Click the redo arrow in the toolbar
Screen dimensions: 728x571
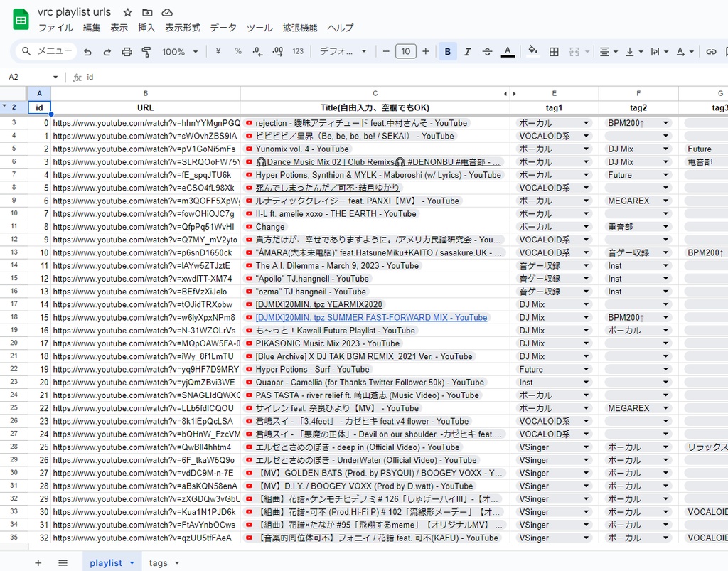107,51
